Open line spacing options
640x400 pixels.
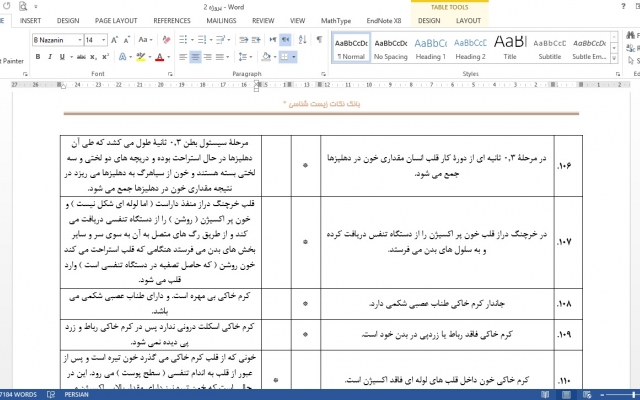[x=244, y=57]
